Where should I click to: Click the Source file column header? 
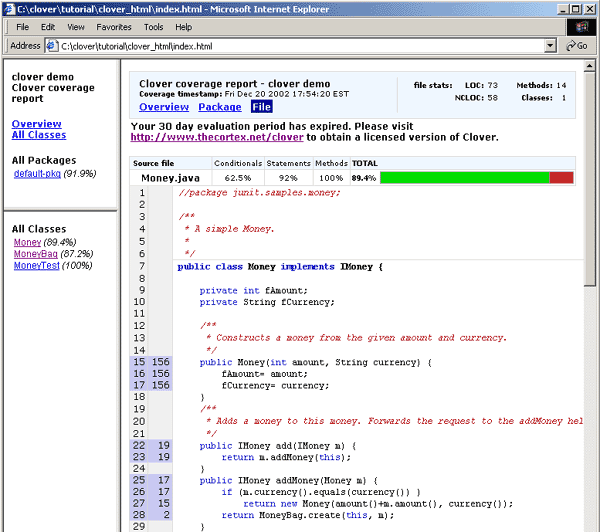click(153, 163)
